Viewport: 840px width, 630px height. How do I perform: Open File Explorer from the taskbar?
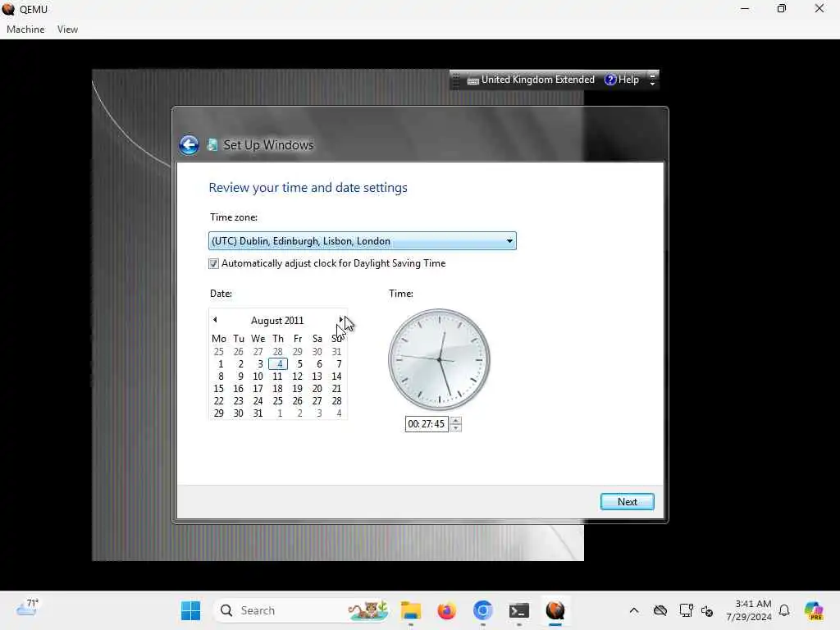pos(411,610)
